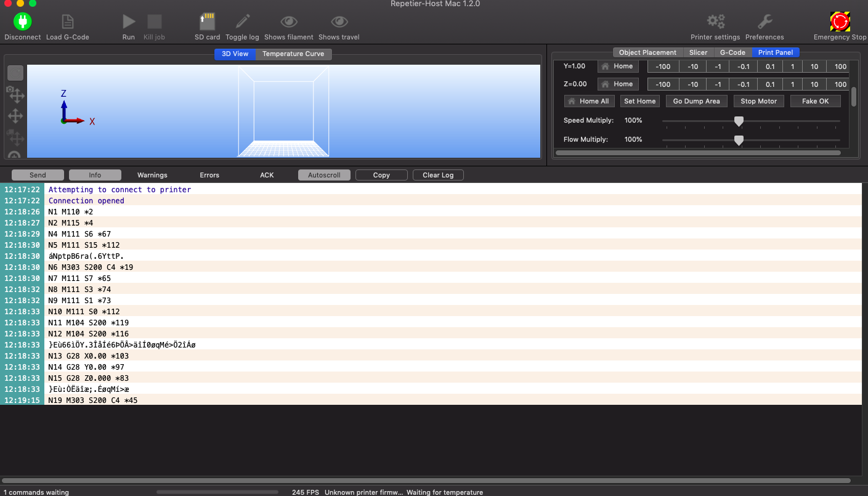Open the Load G-Code file icon
The height and width of the screenshot is (496, 868).
pyautogui.click(x=68, y=22)
